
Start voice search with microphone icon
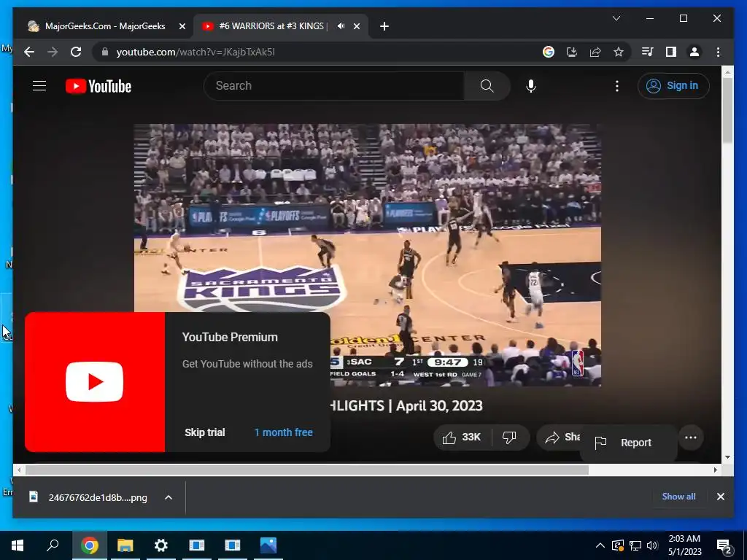pos(531,86)
